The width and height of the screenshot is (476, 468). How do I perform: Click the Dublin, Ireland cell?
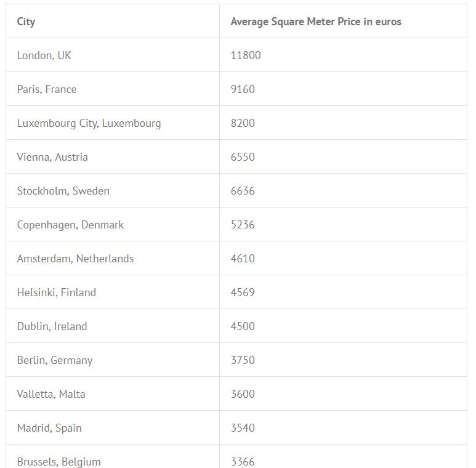[52, 326]
